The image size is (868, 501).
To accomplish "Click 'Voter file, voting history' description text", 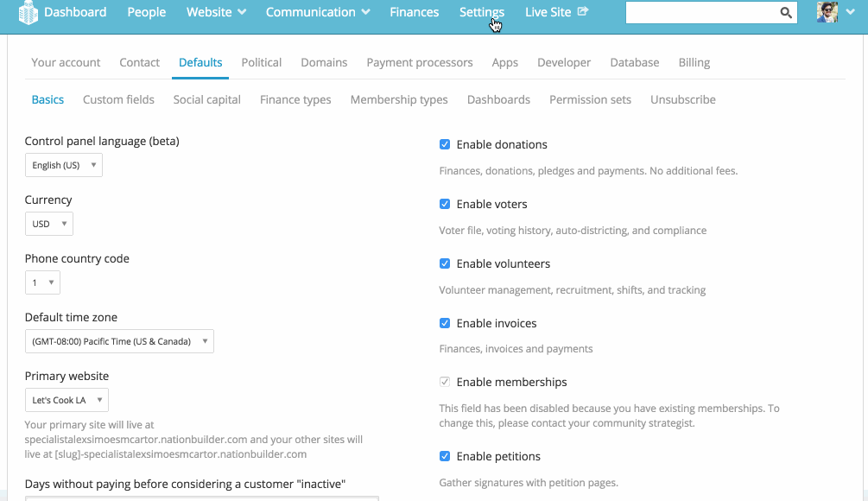I will pyautogui.click(x=573, y=231).
